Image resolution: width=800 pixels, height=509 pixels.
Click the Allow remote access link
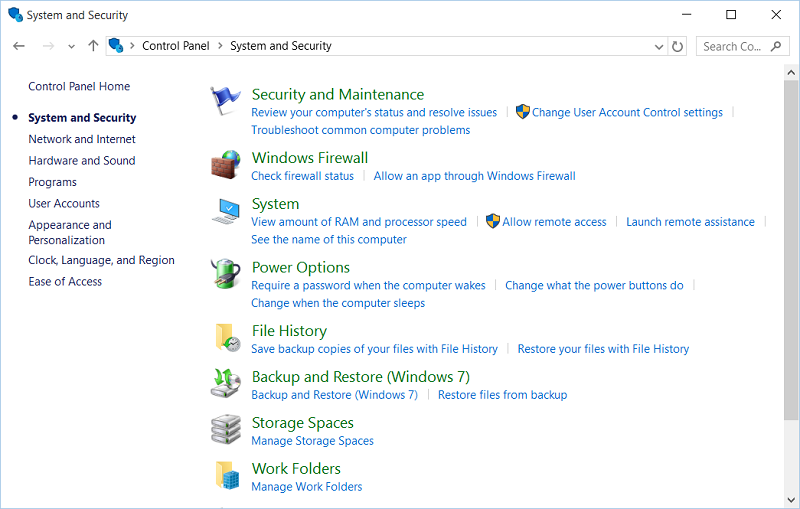554,222
